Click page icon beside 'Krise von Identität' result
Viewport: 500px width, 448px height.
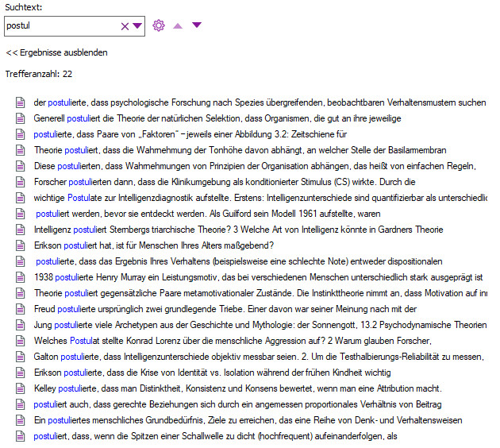[21, 373]
